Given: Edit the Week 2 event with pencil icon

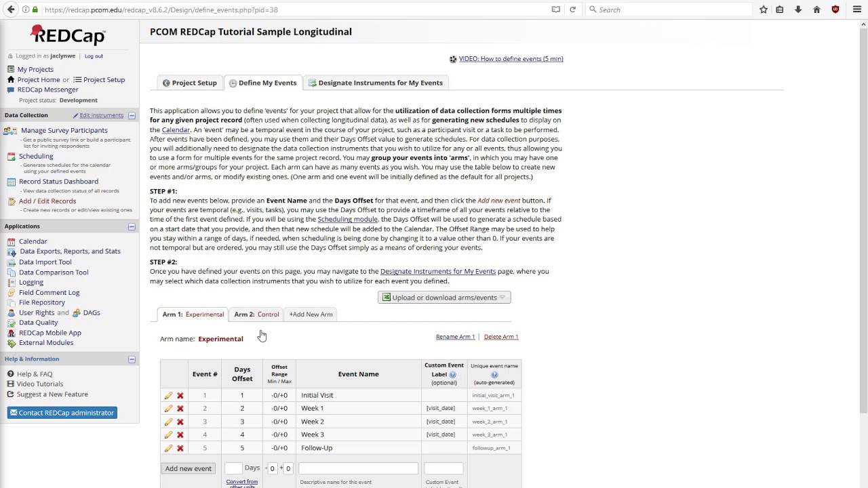Looking at the screenshot, I should [x=168, y=422].
